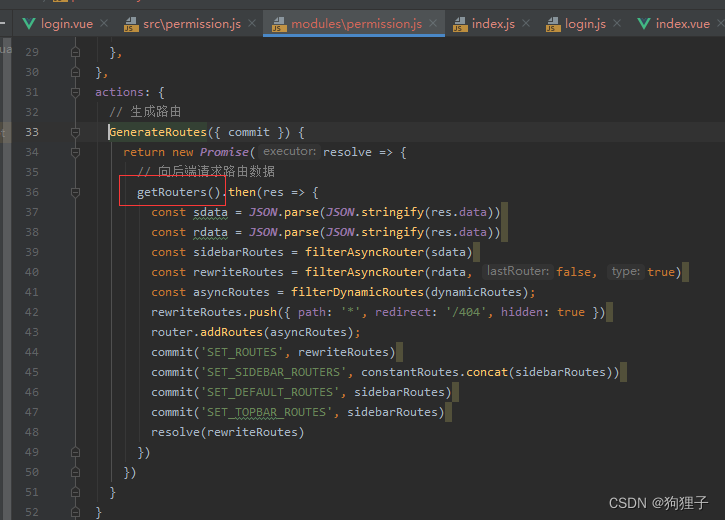The image size is (725, 520).
Task: Open the src\permission.js tab
Action: tap(192, 24)
